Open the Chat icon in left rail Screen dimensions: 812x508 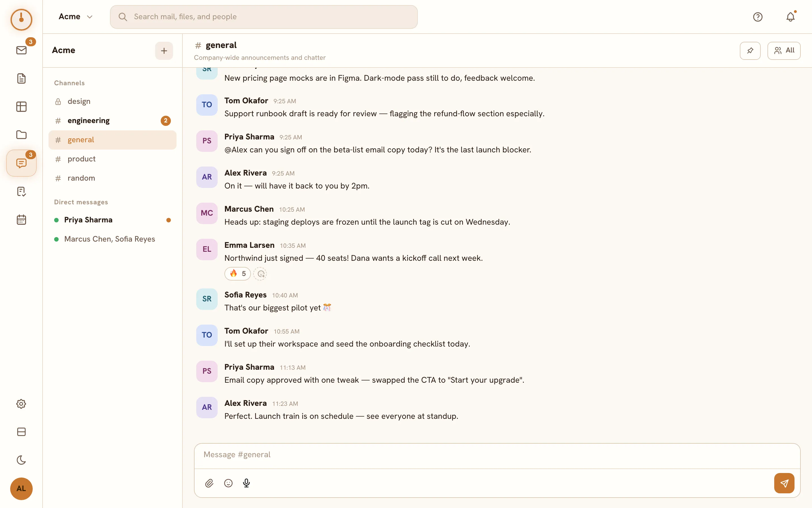pos(21,163)
